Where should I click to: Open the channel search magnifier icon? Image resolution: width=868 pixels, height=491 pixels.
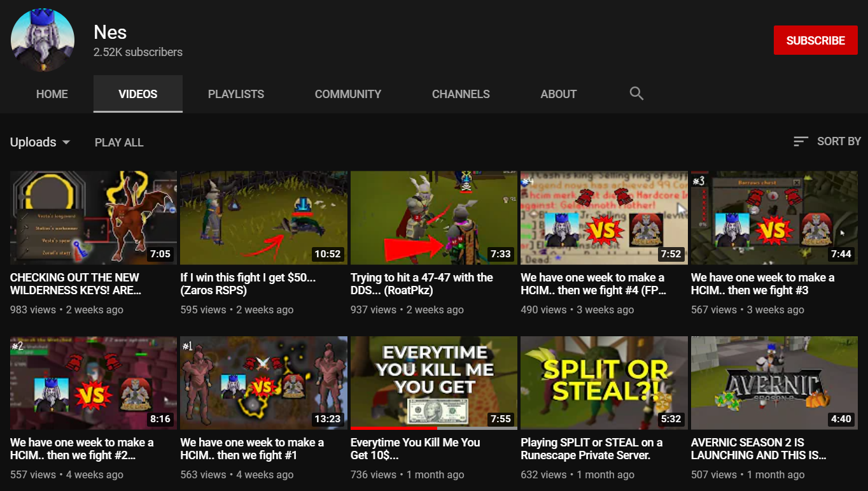coord(636,94)
